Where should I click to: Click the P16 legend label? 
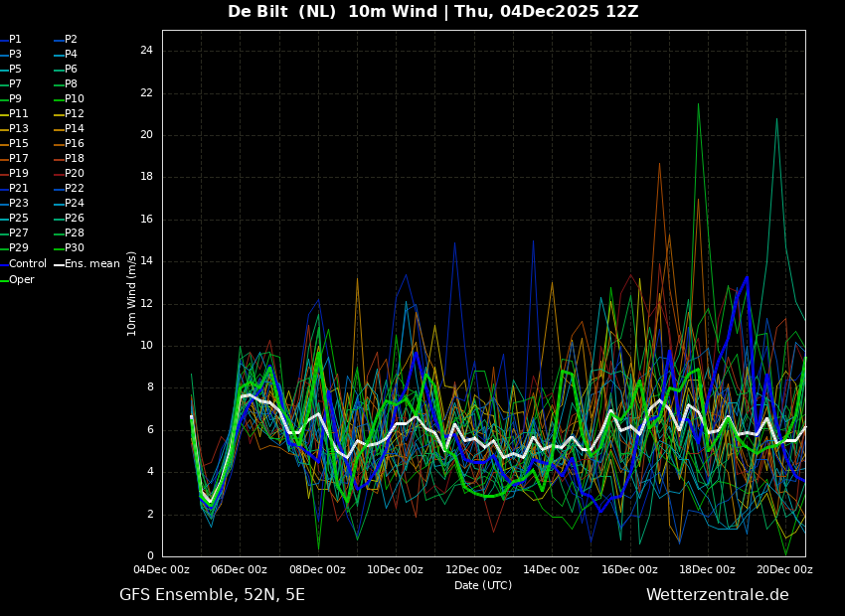75,144
